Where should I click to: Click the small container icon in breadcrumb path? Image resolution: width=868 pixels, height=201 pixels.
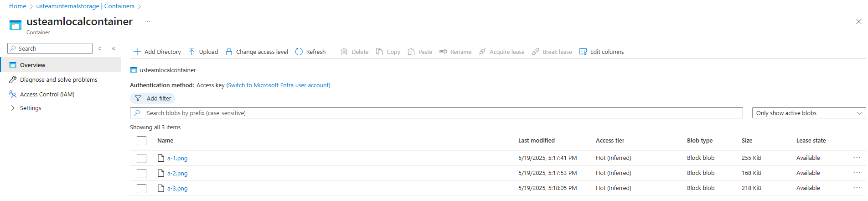coord(134,70)
